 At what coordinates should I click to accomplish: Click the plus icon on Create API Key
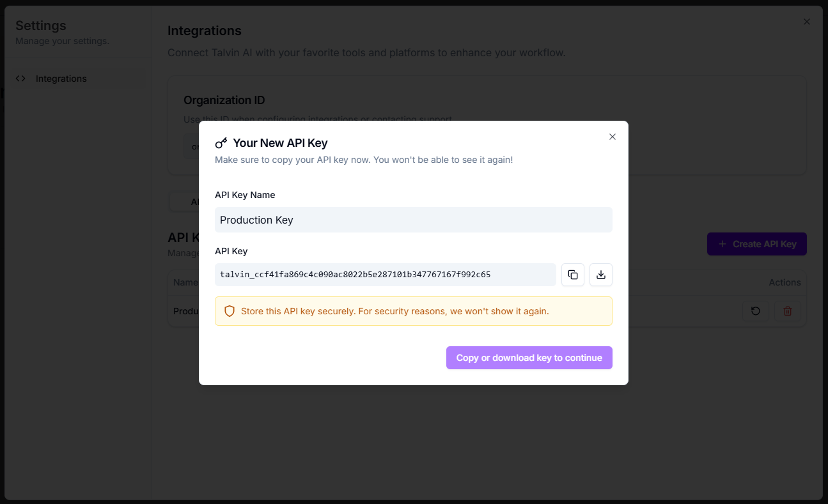(x=723, y=244)
